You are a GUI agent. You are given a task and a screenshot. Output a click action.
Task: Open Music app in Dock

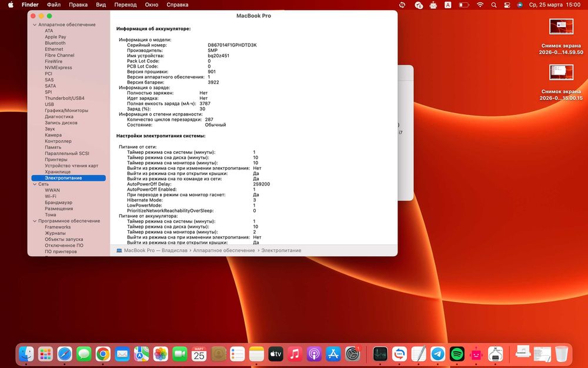tap(295, 354)
